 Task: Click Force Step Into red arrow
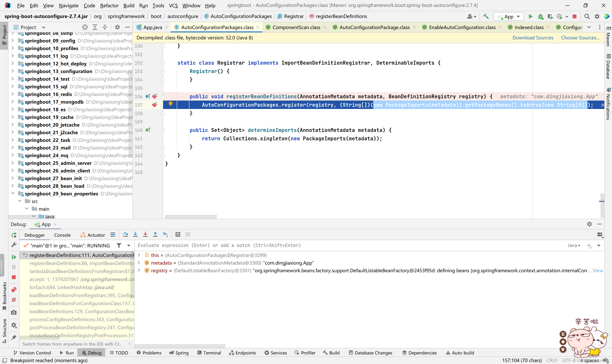point(145,235)
